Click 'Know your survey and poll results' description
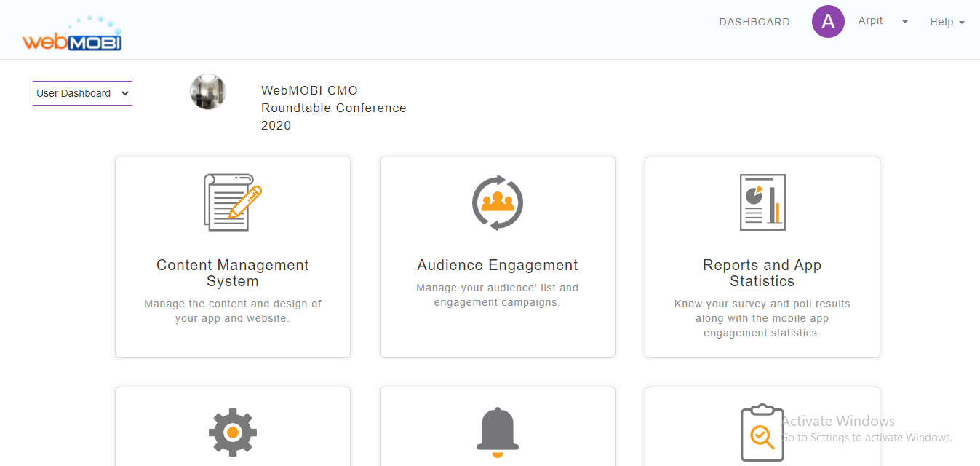 (762, 318)
